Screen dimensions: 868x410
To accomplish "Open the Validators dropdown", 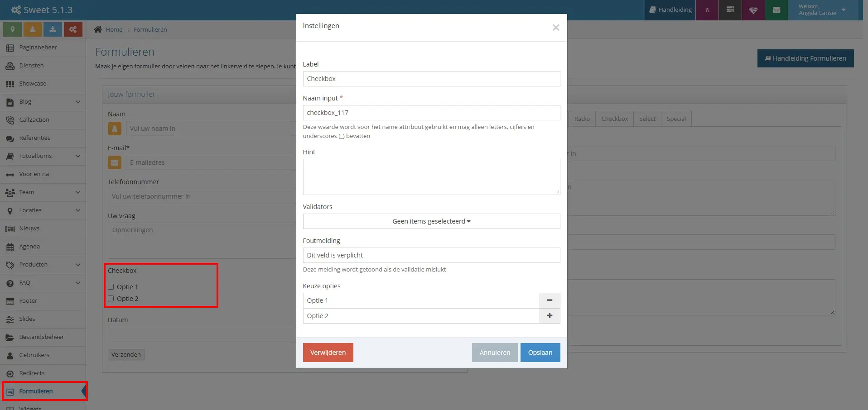I will coord(431,221).
